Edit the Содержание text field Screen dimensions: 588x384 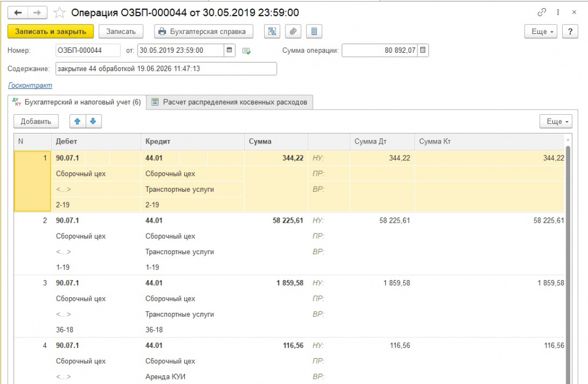point(166,69)
